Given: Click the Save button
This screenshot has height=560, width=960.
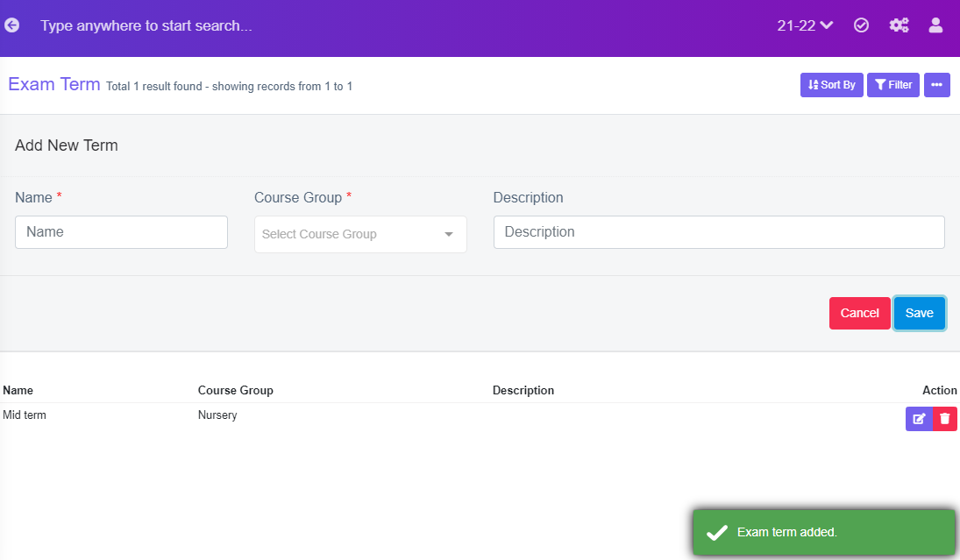Looking at the screenshot, I should (x=919, y=314).
